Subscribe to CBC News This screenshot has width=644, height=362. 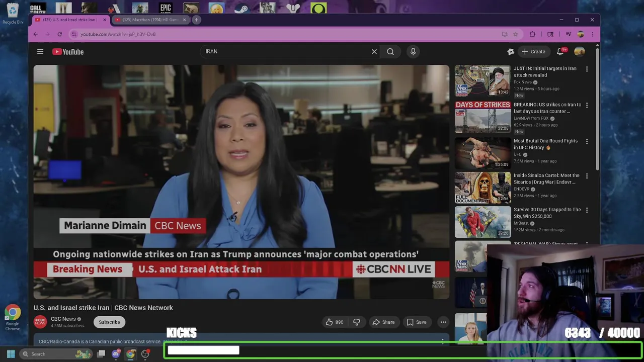(x=109, y=322)
